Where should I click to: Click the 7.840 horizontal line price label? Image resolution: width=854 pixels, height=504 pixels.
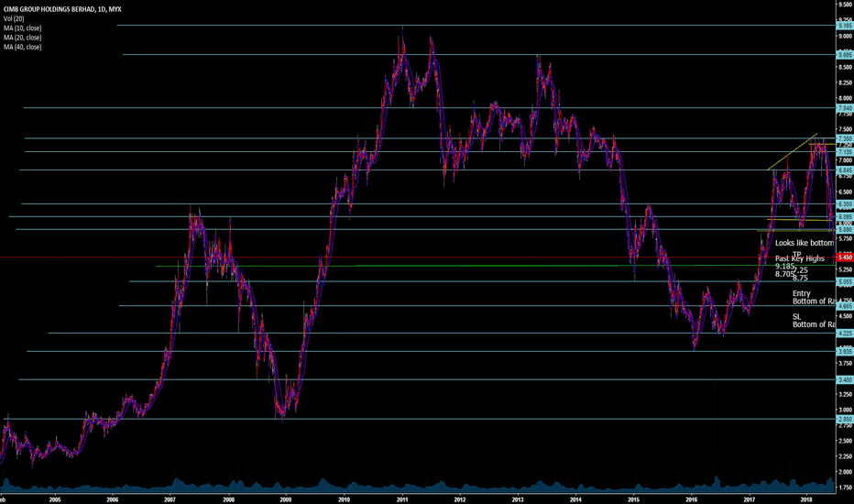(x=845, y=108)
